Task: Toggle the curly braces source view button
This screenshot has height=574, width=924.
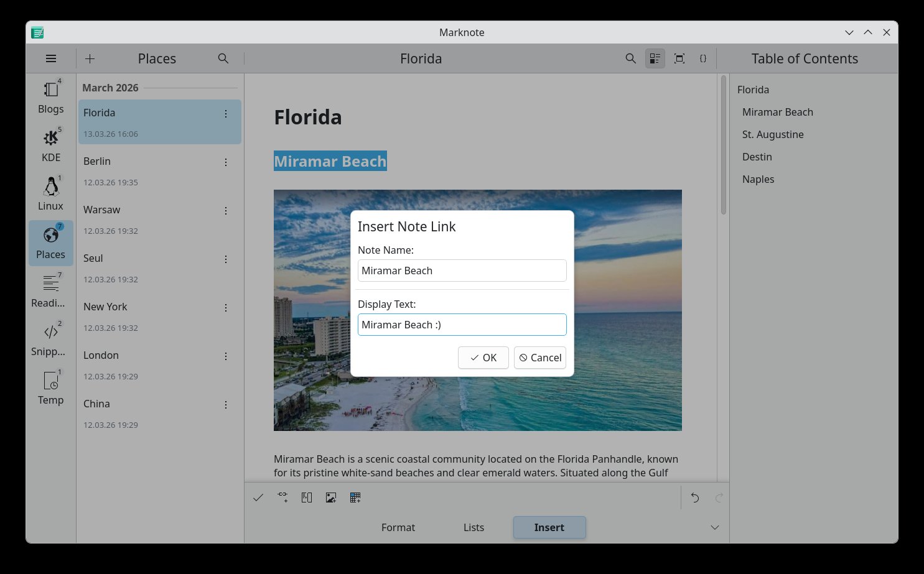Action: pos(703,58)
